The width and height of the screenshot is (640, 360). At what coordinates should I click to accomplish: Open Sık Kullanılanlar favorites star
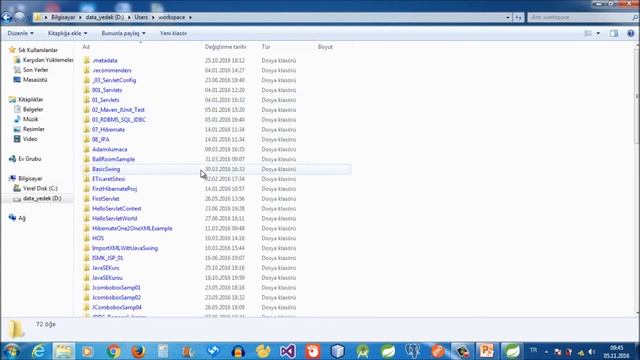pyautogui.click(x=12, y=50)
